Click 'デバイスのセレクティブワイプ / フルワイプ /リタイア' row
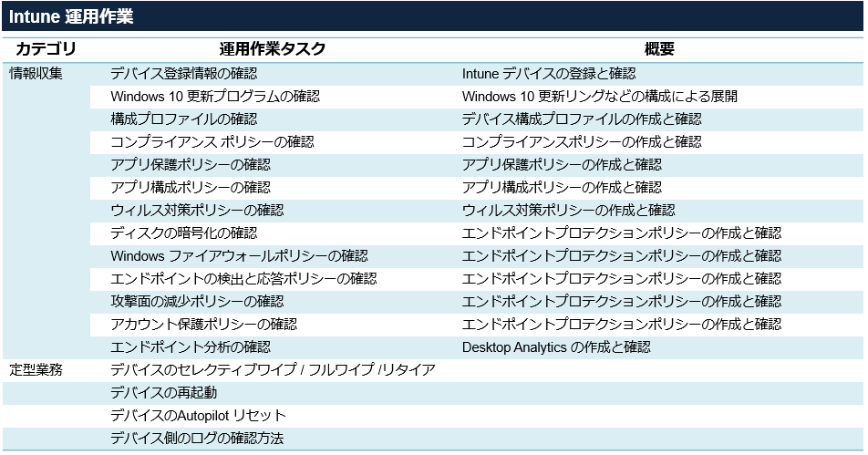This screenshot has width=868, height=455. 273,370
